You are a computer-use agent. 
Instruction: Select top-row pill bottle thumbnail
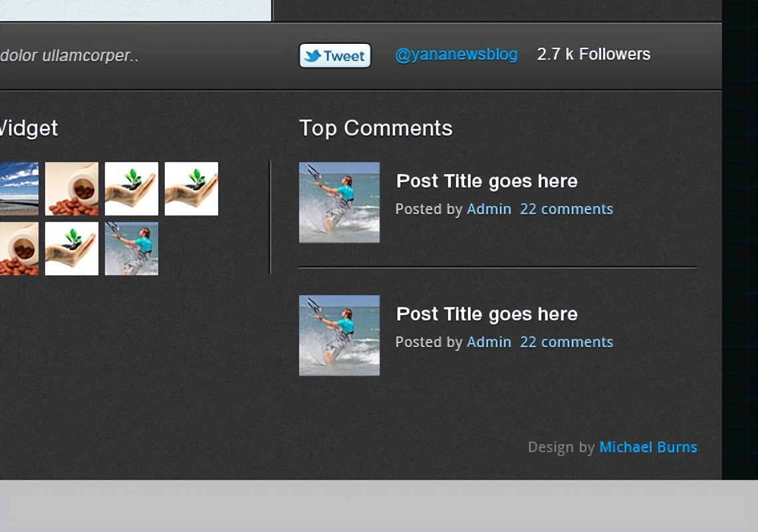72,189
